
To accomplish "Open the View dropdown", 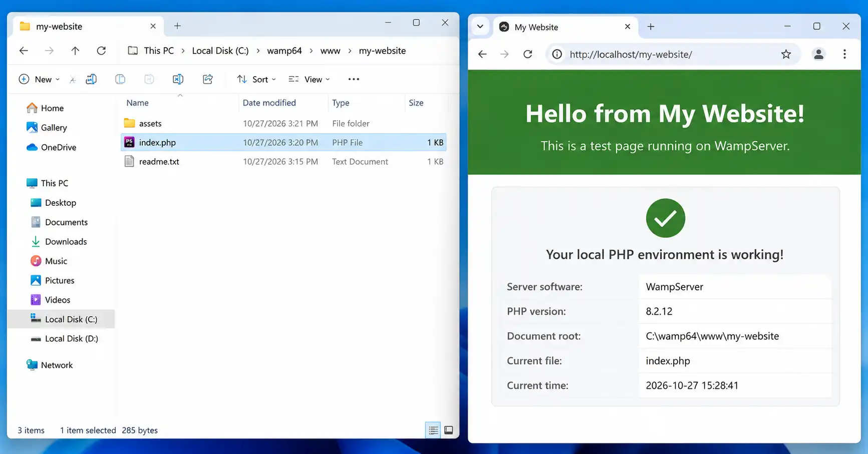I will [310, 79].
